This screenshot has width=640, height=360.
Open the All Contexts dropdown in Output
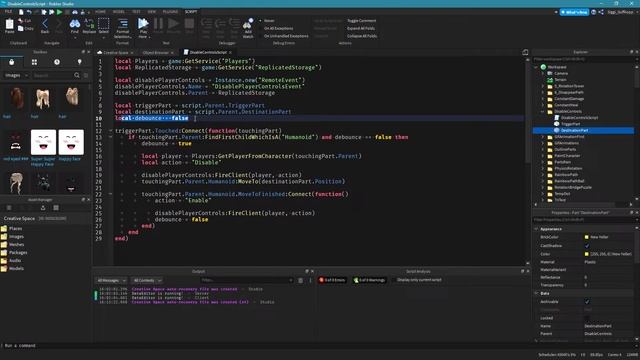pyautogui.click(x=147, y=280)
